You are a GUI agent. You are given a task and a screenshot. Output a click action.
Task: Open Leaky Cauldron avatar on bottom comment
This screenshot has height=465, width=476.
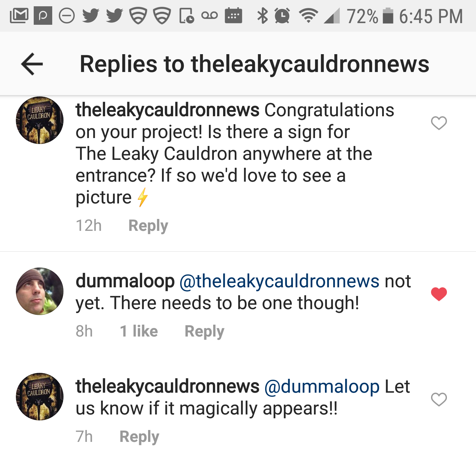(40, 397)
